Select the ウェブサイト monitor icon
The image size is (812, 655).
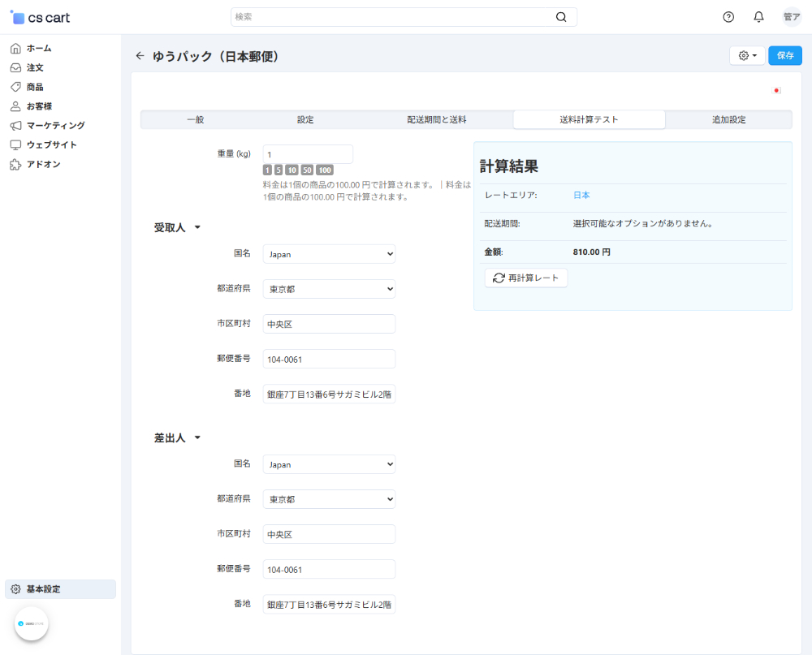coord(15,144)
